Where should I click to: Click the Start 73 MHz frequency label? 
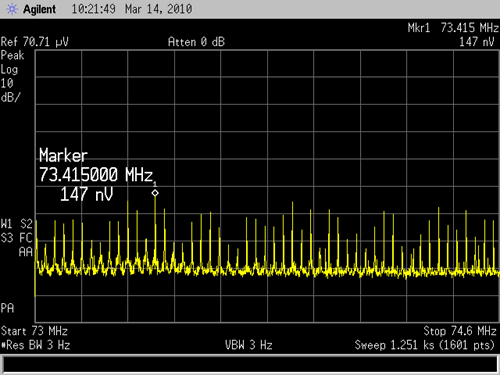click(x=34, y=331)
